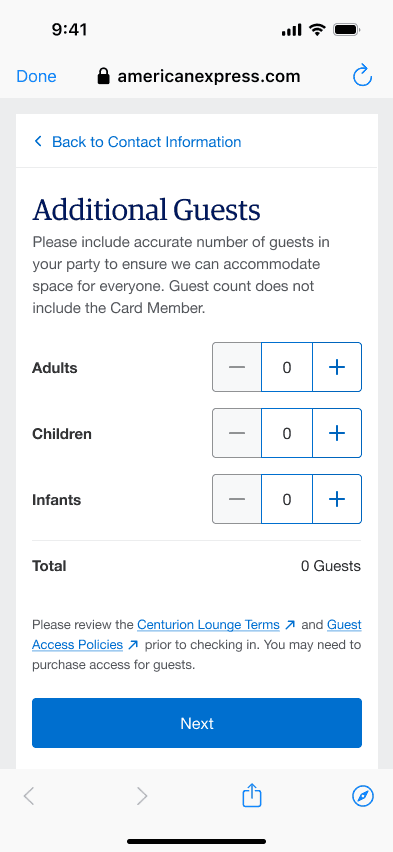Decrease Adults count with minus
This screenshot has width=393, height=852.
(x=237, y=367)
